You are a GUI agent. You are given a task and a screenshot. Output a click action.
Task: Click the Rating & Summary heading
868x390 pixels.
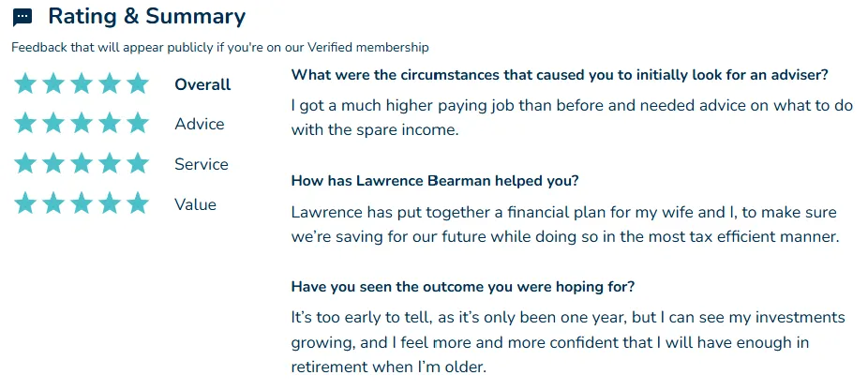(x=146, y=16)
